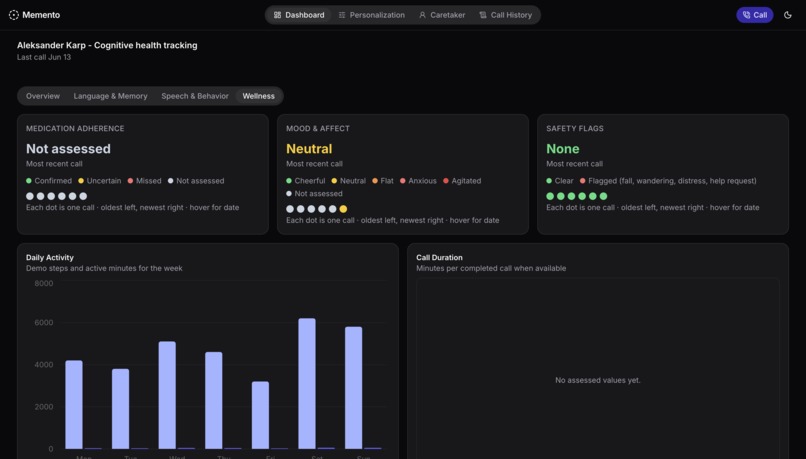
Task: Click 'No assessed values yet.' message
Action: (x=598, y=380)
